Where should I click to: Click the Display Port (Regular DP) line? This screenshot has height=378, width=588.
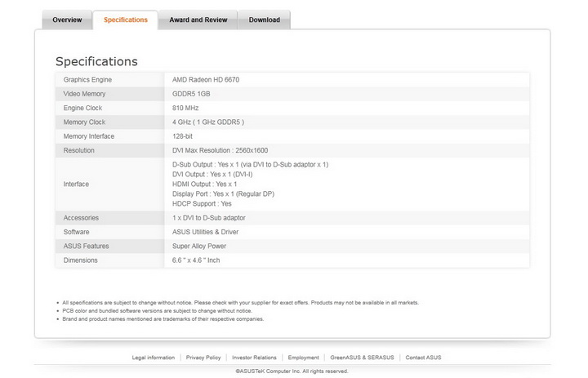point(223,193)
